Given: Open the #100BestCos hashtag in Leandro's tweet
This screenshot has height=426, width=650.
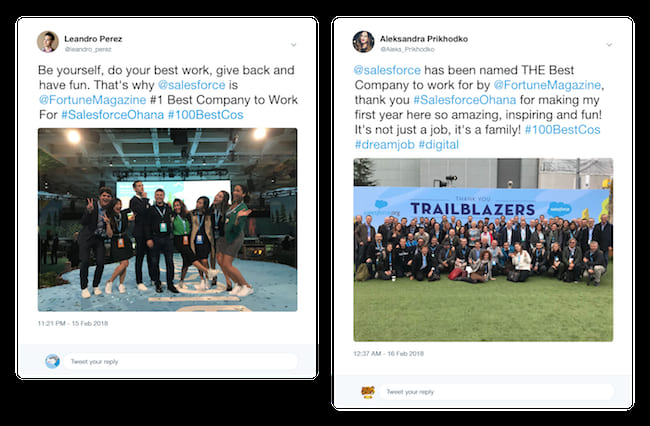Looking at the screenshot, I should pyautogui.click(x=206, y=115).
